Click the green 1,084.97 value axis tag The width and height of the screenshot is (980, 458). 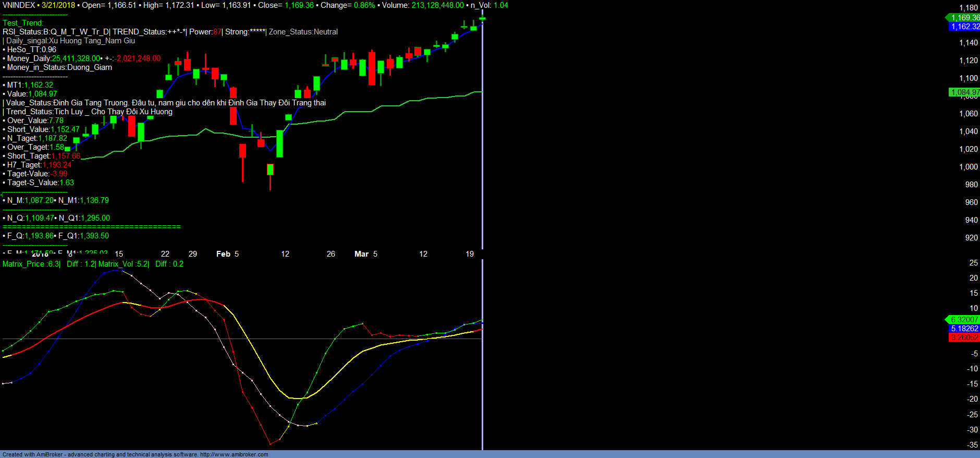tap(964, 92)
